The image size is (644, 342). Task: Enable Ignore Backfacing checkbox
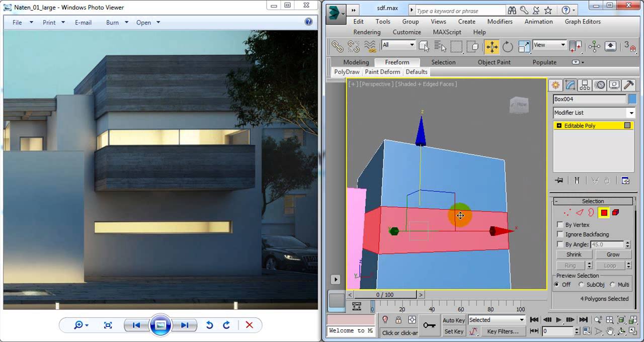(560, 234)
